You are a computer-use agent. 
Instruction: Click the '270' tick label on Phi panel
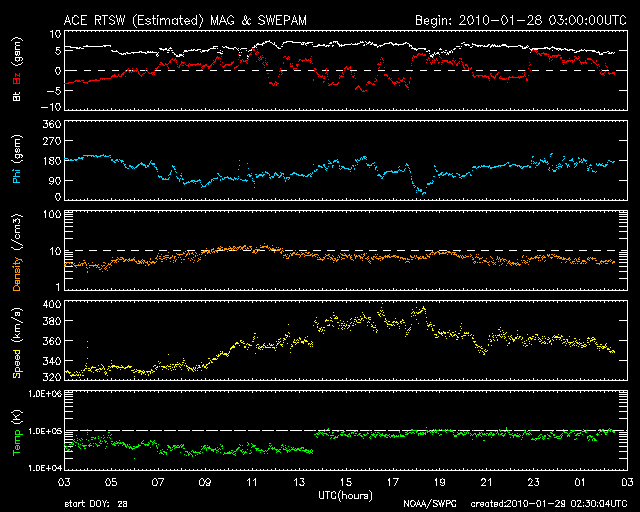tap(52, 141)
